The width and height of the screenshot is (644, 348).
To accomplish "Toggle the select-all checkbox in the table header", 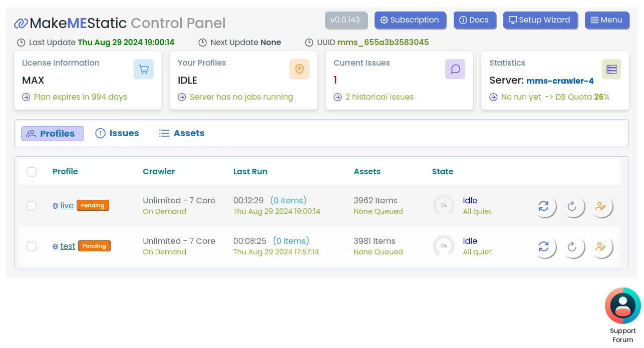I will click(x=32, y=172).
